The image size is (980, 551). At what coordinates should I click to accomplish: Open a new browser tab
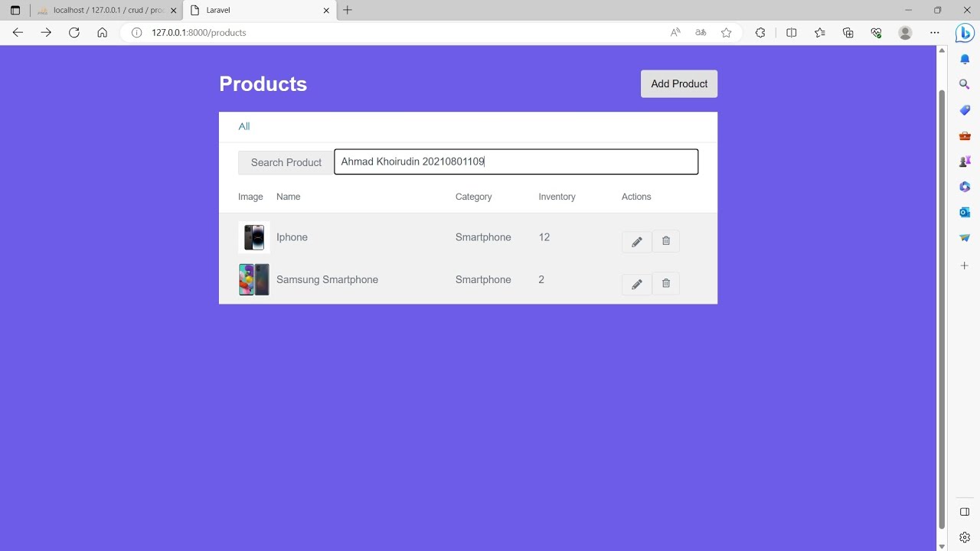click(x=348, y=11)
